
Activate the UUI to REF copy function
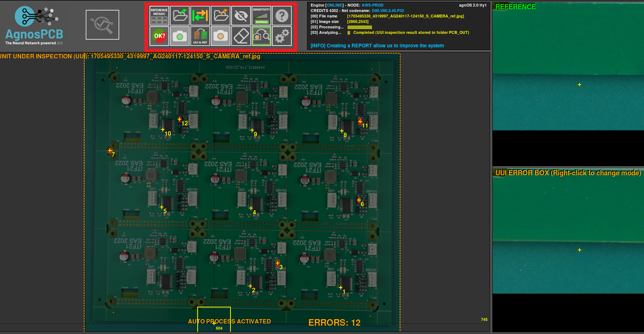coord(200,36)
